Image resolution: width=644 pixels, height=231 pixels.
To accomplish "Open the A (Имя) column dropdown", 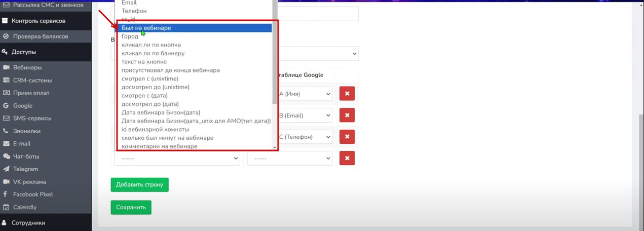I will (304, 94).
